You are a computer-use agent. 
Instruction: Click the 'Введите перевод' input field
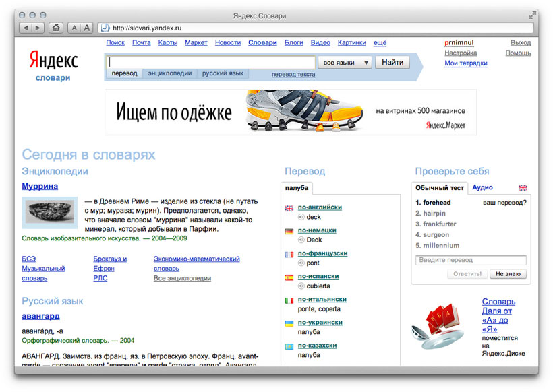(470, 259)
